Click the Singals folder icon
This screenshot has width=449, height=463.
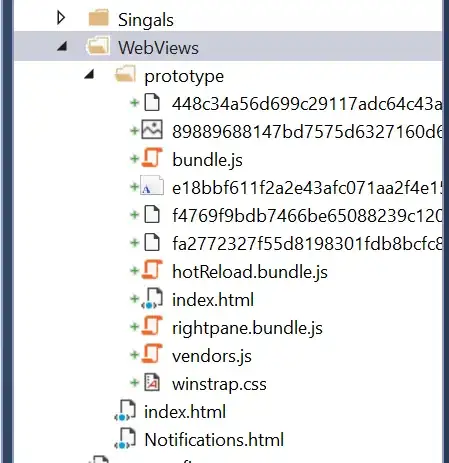tap(99, 18)
